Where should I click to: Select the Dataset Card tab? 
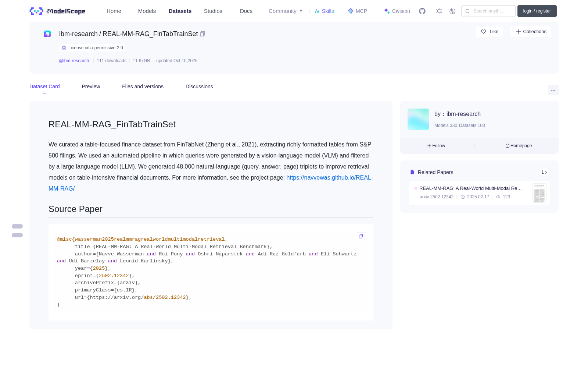(44, 86)
